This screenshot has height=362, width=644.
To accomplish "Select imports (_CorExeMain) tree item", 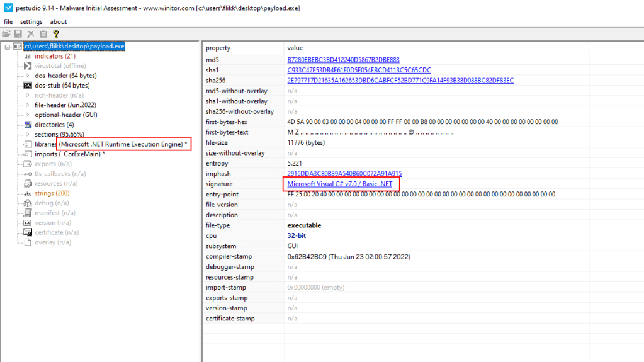I will coord(69,154).
